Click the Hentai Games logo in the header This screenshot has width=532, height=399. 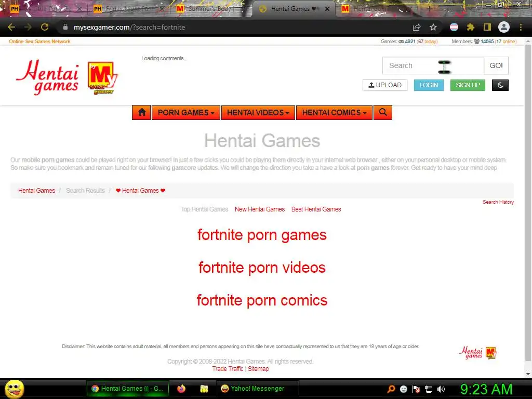[66, 77]
